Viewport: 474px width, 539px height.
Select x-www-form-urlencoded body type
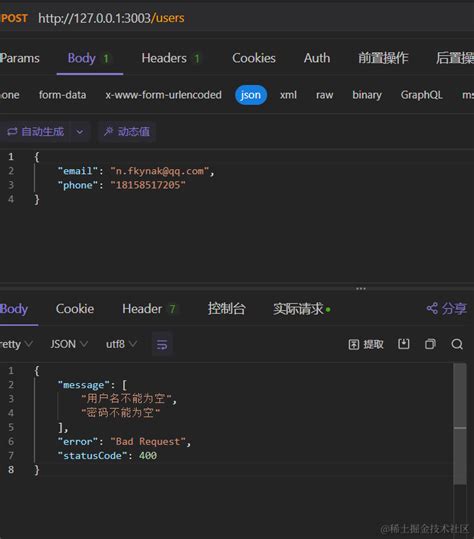164,95
